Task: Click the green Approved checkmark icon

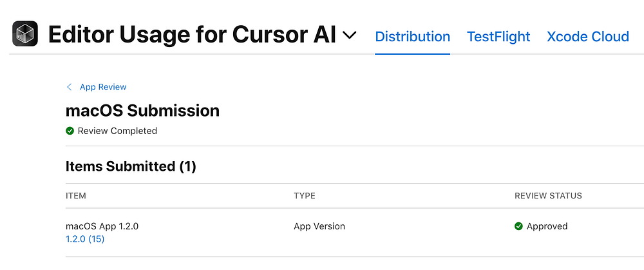Action: pos(518,226)
